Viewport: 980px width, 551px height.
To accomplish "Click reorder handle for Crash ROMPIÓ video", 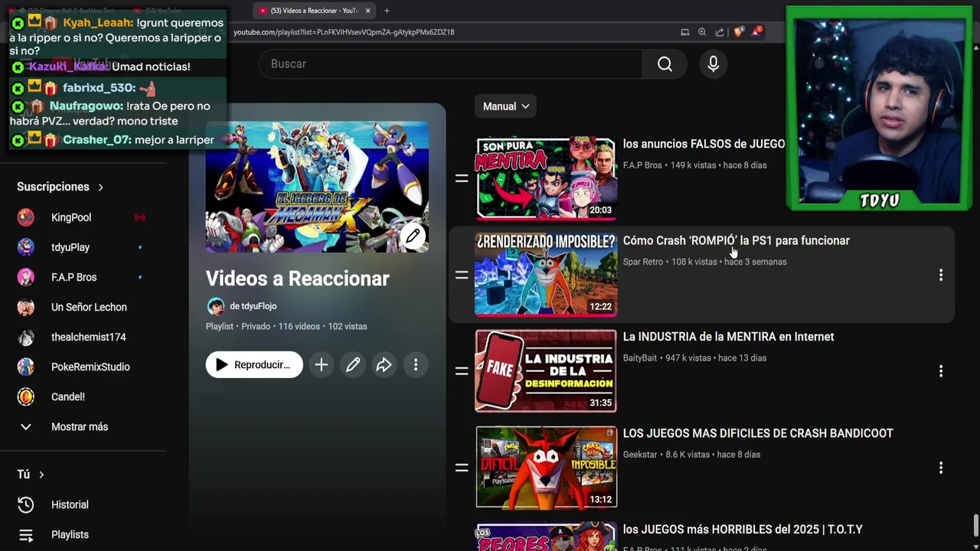I will (462, 275).
